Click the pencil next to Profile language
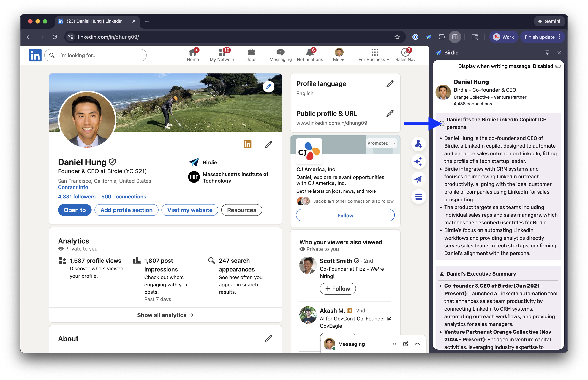 [390, 84]
